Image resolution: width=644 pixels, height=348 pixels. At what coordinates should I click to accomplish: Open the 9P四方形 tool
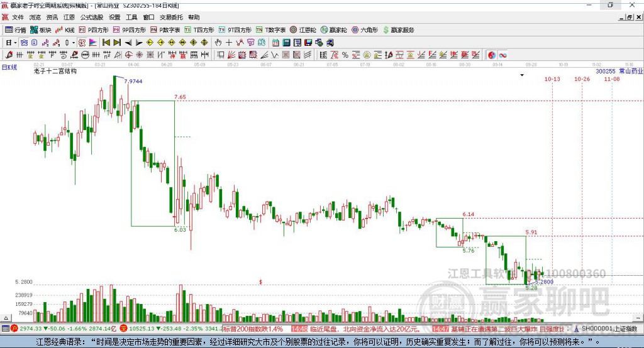pos(130,30)
